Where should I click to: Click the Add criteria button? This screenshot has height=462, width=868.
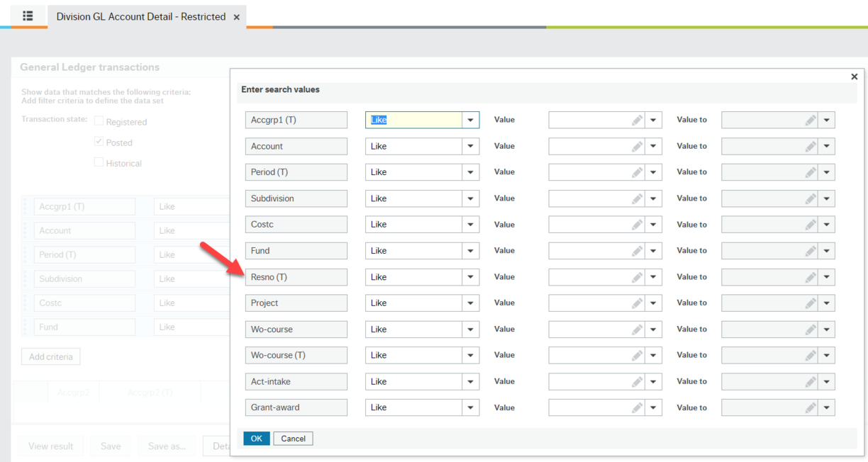(x=50, y=356)
